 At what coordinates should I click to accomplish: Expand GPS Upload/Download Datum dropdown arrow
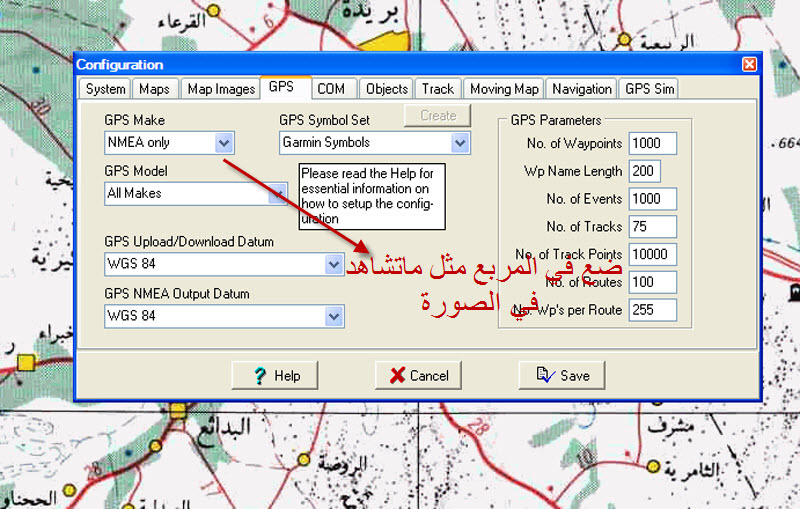click(x=334, y=264)
